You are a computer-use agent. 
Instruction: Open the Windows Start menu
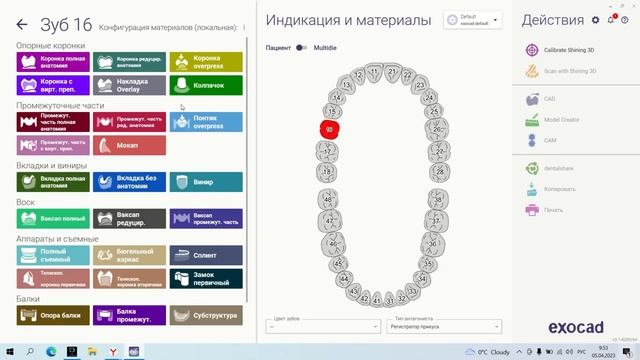point(10,352)
